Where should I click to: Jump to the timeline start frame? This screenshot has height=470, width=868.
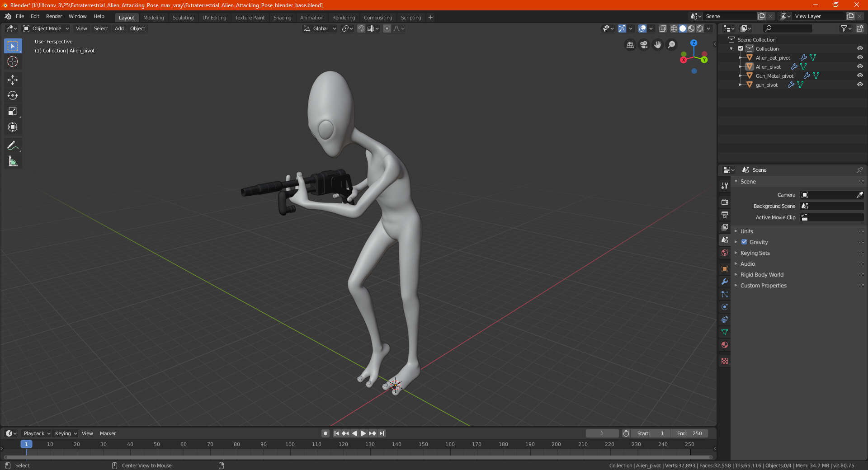pos(336,433)
